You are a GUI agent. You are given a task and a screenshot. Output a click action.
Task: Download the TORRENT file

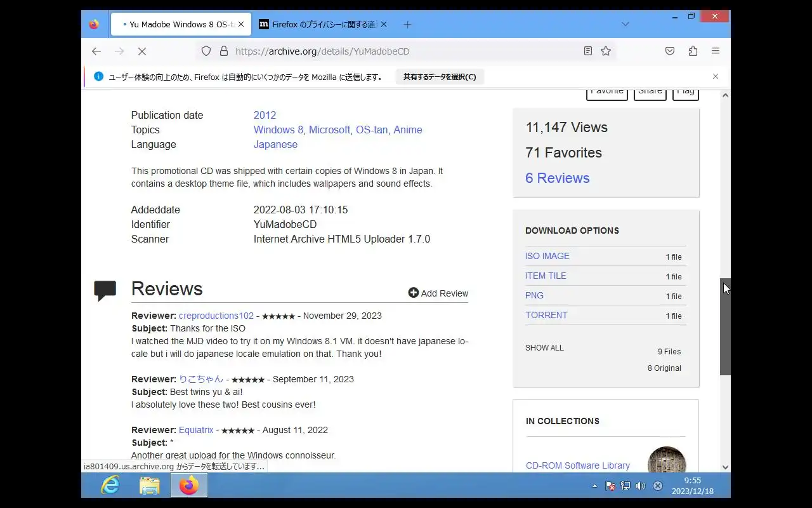coord(546,315)
